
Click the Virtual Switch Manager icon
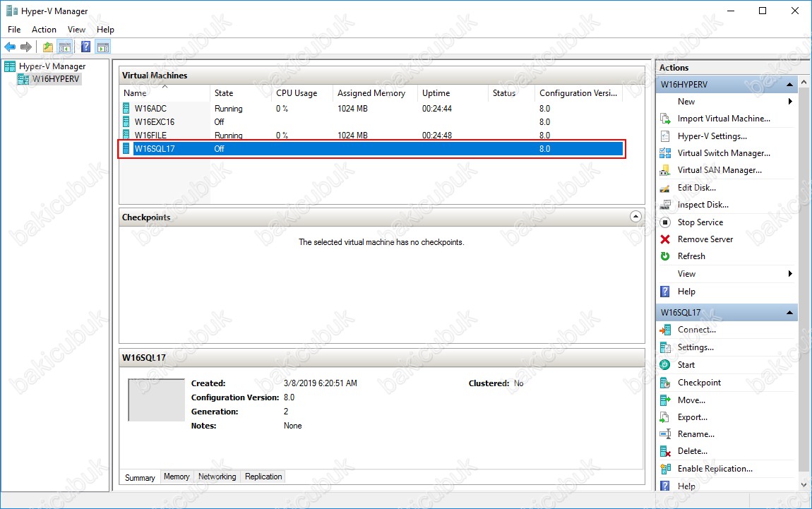coord(665,153)
